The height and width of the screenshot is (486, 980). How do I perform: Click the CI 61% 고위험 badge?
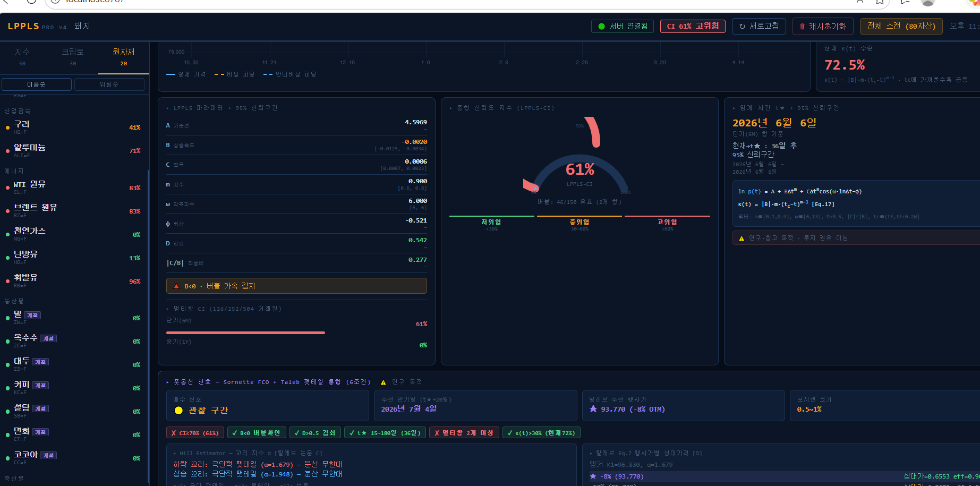693,26
